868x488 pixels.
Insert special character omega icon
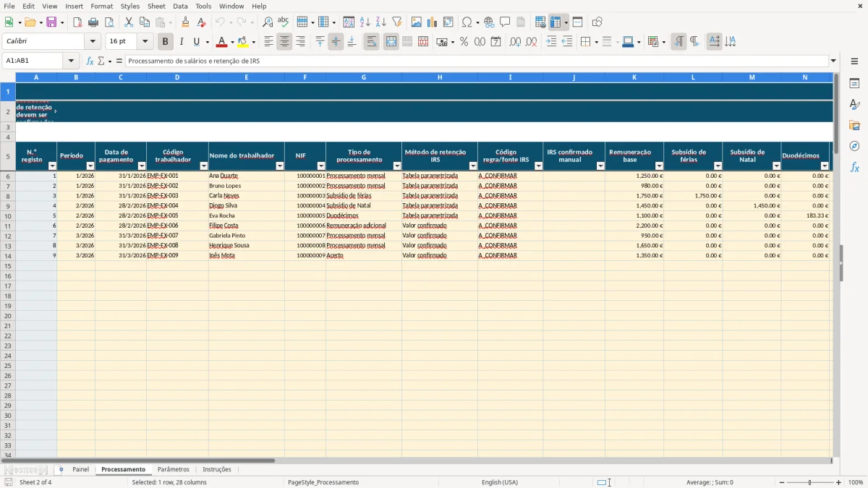coord(467,22)
